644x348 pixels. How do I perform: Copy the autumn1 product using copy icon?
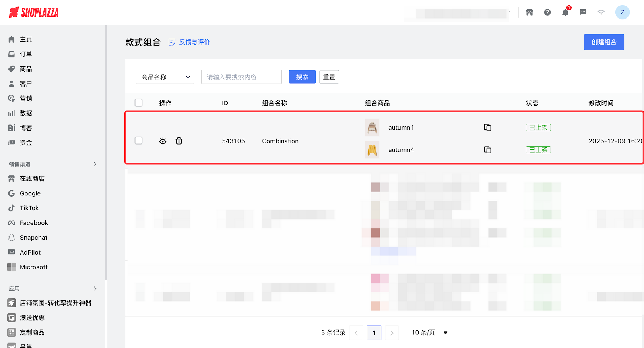click(487, 128)
